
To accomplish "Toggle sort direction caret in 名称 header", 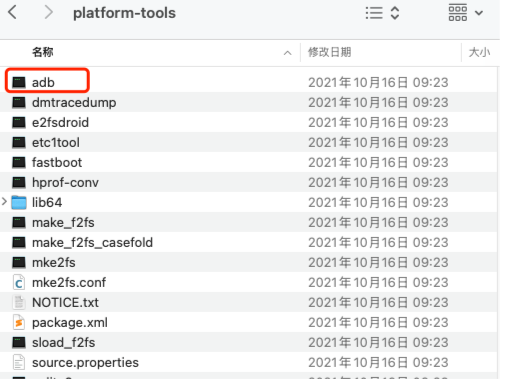I will [x=288, y=53].
